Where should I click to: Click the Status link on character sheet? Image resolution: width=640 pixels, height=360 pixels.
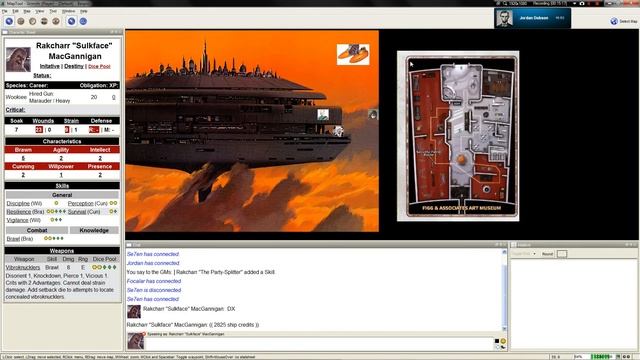(42, 76)
